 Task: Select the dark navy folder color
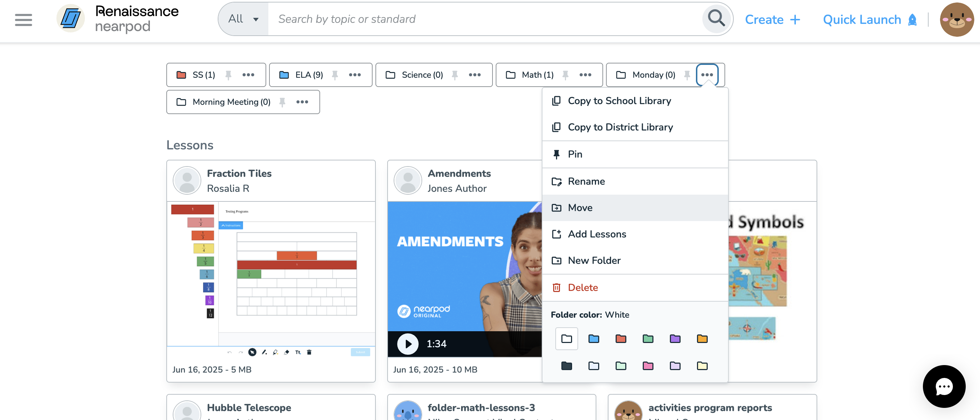coord(566,366)
